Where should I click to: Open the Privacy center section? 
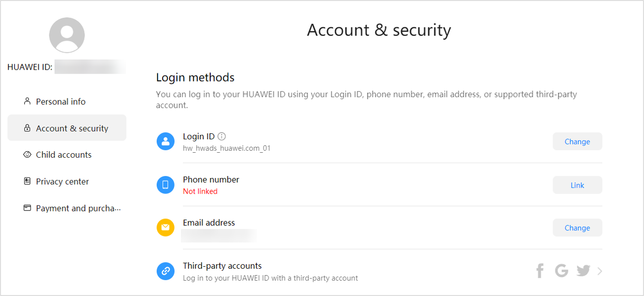(62, 181)
